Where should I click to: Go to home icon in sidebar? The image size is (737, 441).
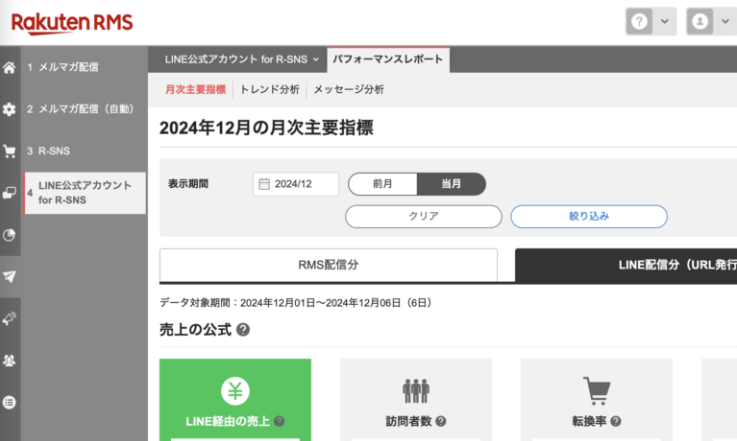coord(9,68)
